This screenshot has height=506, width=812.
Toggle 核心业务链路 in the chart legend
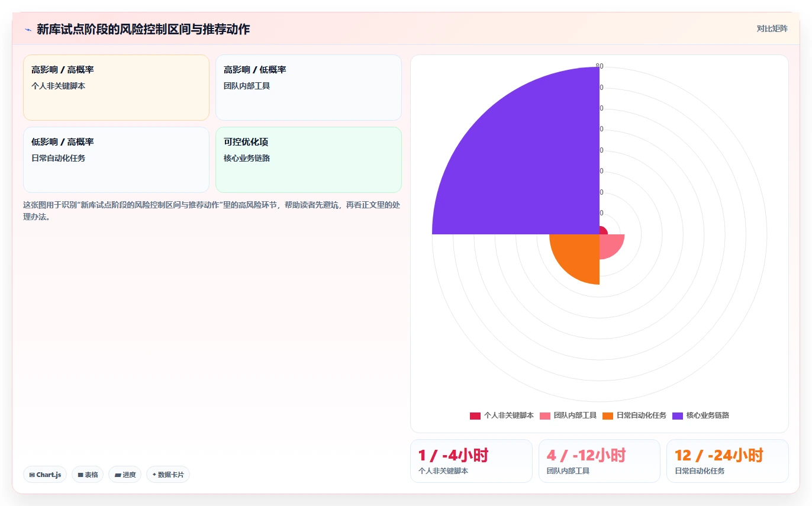(701, 415)
